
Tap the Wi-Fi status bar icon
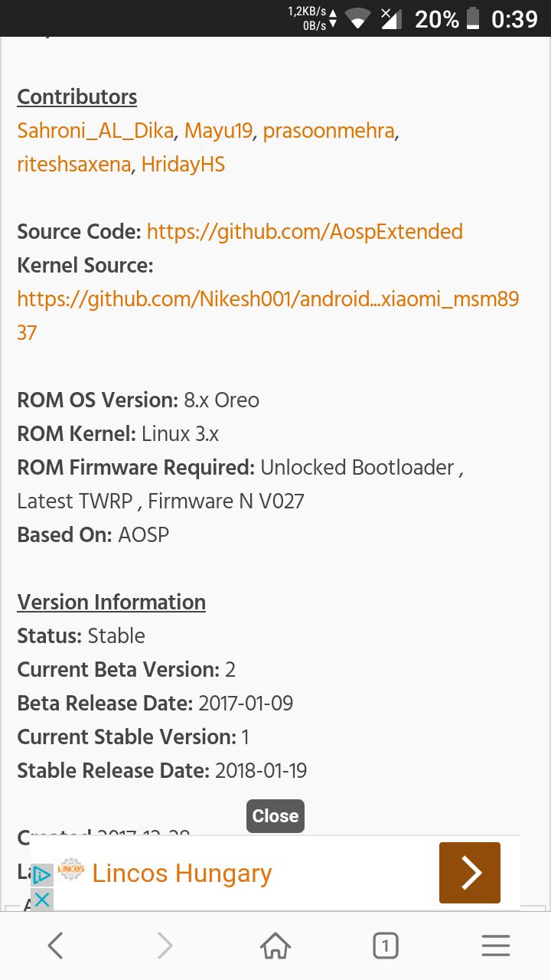(357, 19)
